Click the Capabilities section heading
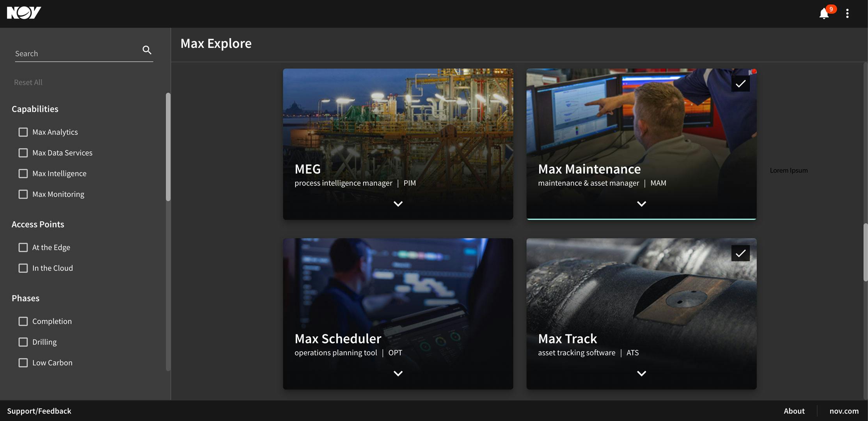This screenshot has height=421, width=868. click(x=35, y=109)
